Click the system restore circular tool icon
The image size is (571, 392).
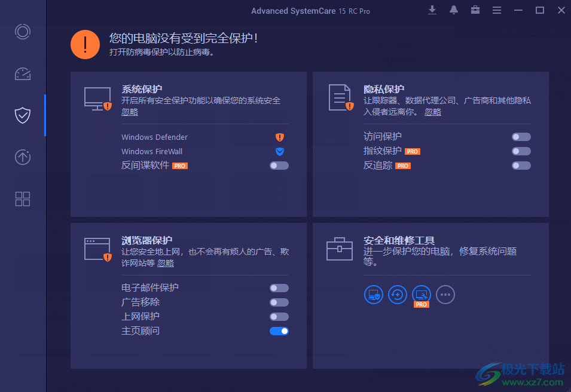click(x=397, y=294)
